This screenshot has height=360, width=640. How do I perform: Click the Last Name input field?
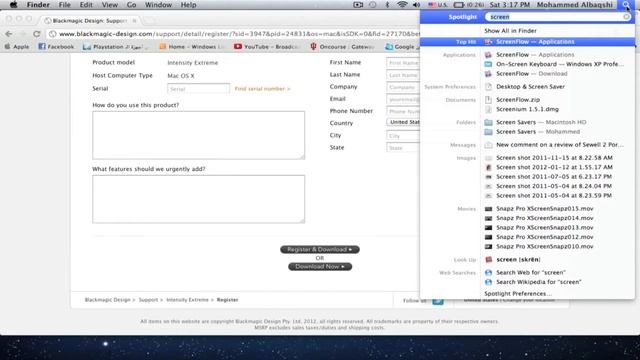(x=403, y=75)
